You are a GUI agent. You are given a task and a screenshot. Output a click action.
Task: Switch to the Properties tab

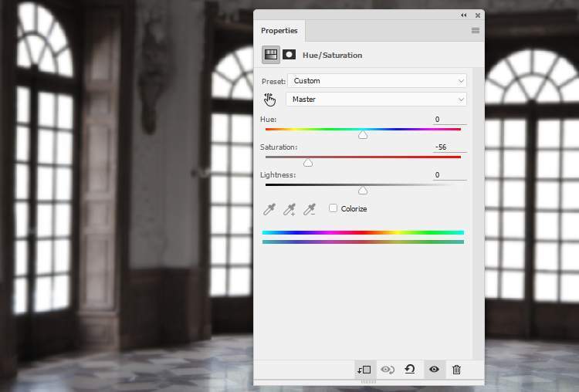click(x=279, y=31)
